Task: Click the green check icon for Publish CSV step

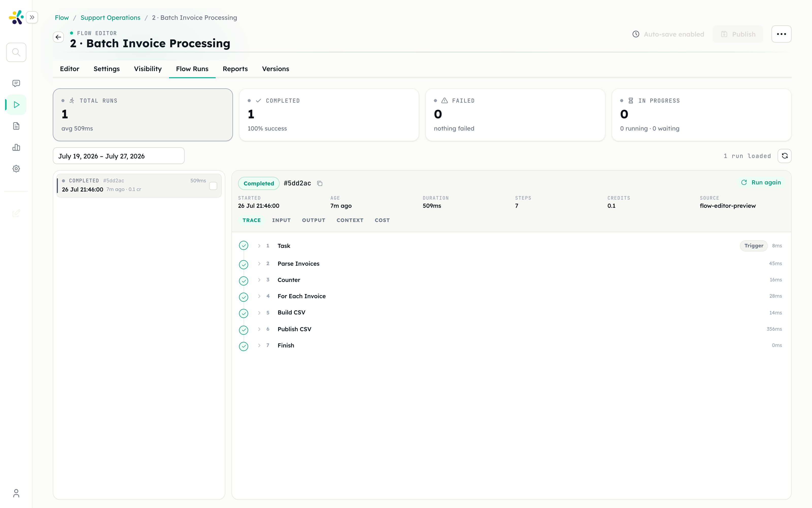Action: coord(244,330)
